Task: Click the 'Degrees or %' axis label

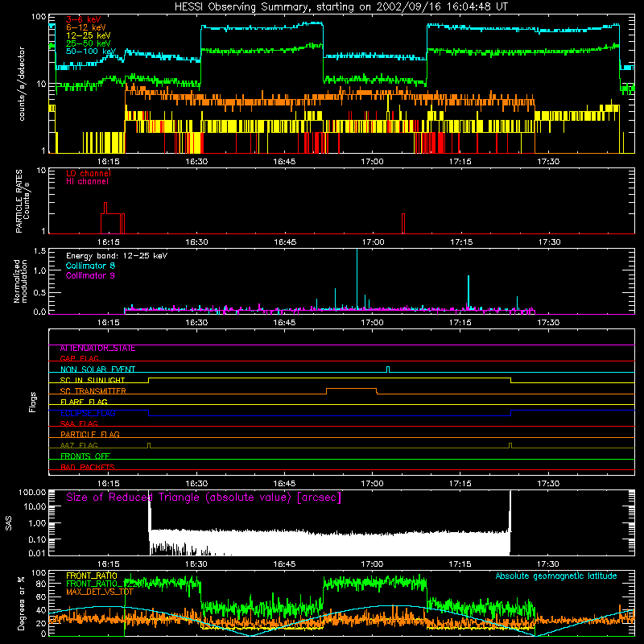Action: click(x=21, y=603)
